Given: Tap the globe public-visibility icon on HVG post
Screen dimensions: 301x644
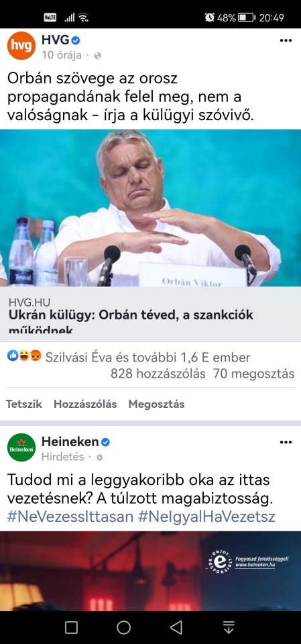Looking at the screenshot, I should pos(97,56).
